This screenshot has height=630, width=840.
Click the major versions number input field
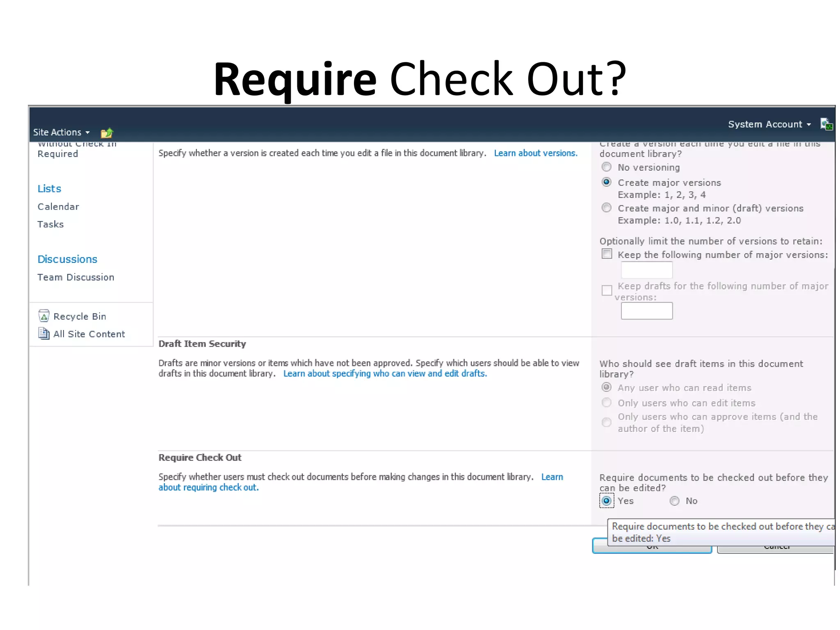point(646,270)
